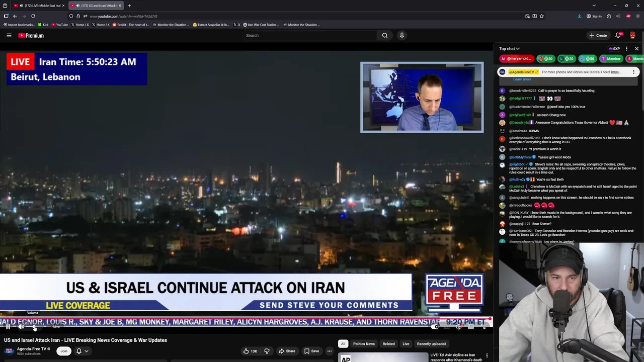Dislike the video with thumbs down
644x362 pixels.
click(x=267, y=351)
